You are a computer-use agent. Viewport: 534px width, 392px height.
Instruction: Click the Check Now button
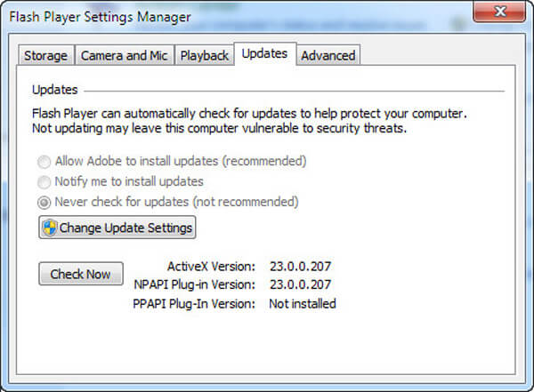click(x=81, y=274)
